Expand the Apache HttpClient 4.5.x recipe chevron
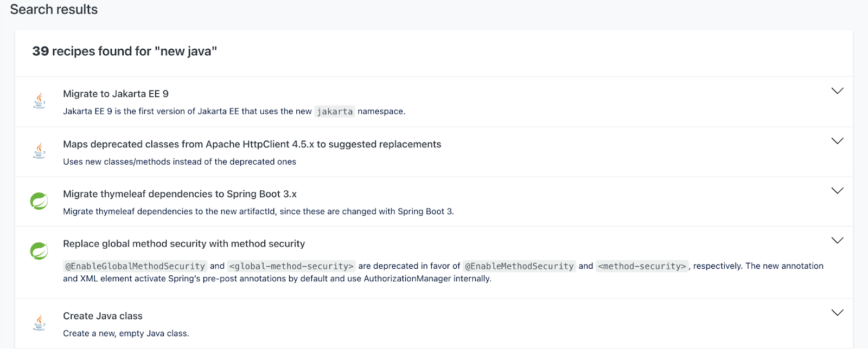Screen dimensions: 868x349 tap(837, 141)
